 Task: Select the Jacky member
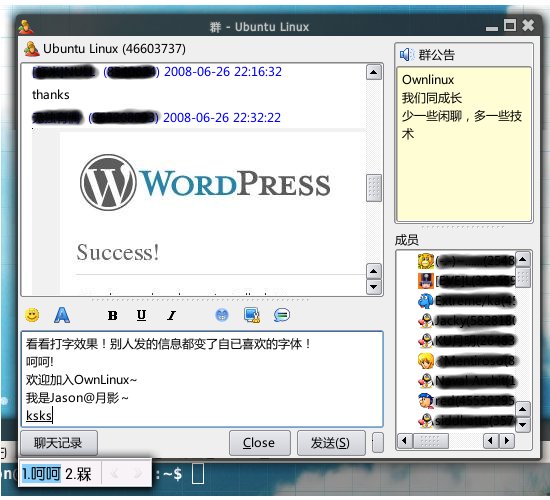tap(466, 320)
